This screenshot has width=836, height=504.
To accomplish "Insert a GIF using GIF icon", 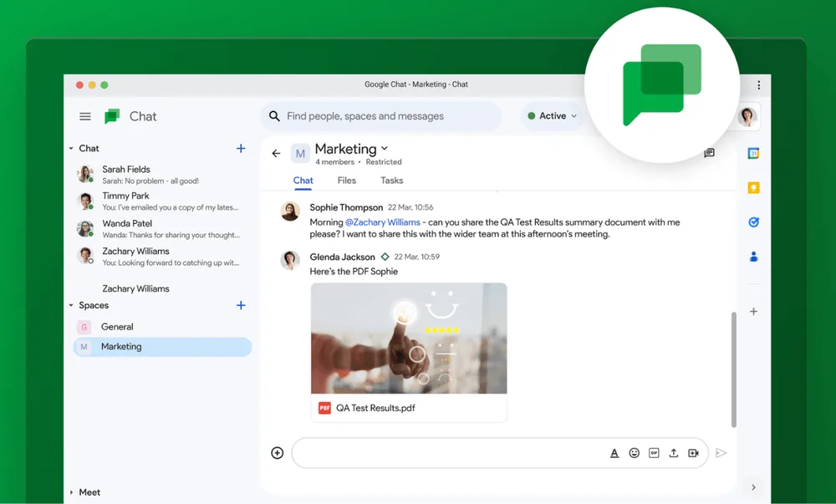I will pos(654,453).
